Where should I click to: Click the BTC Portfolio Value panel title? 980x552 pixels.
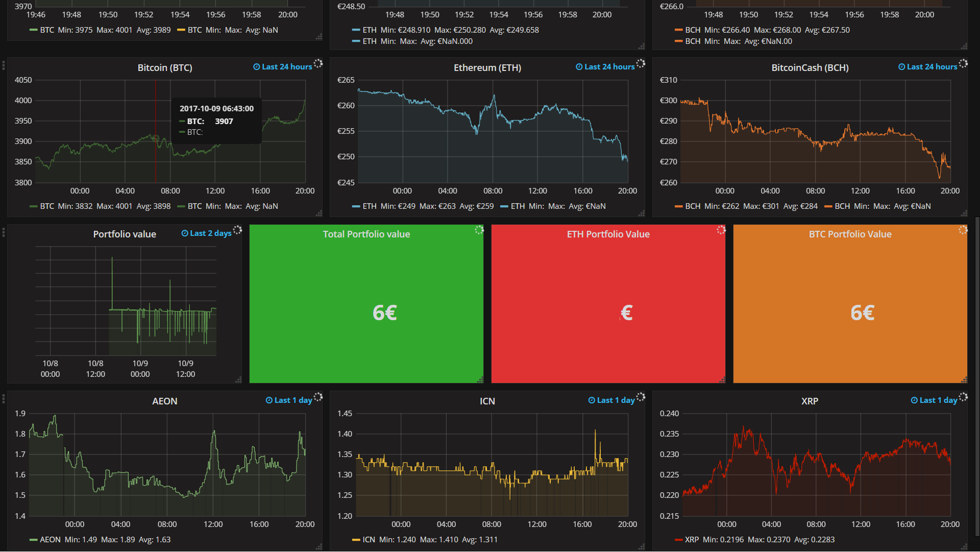(x=850, y=234)
